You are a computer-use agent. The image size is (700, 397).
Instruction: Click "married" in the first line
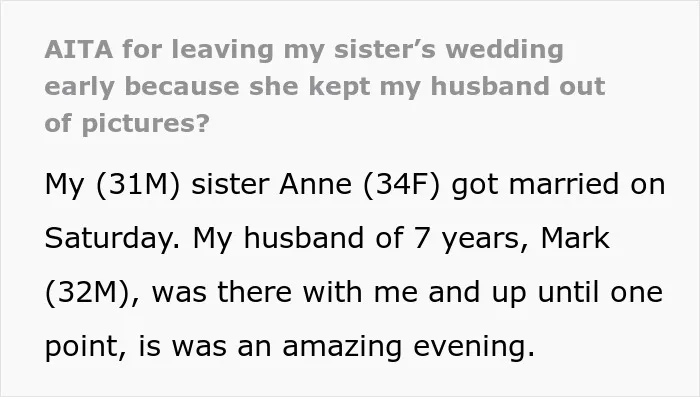click(x=564, y=184)
